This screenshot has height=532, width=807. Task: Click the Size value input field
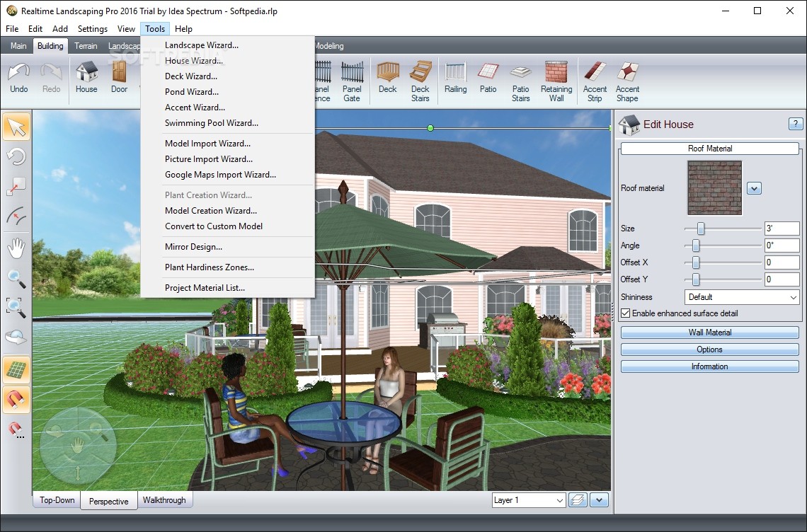782,229
